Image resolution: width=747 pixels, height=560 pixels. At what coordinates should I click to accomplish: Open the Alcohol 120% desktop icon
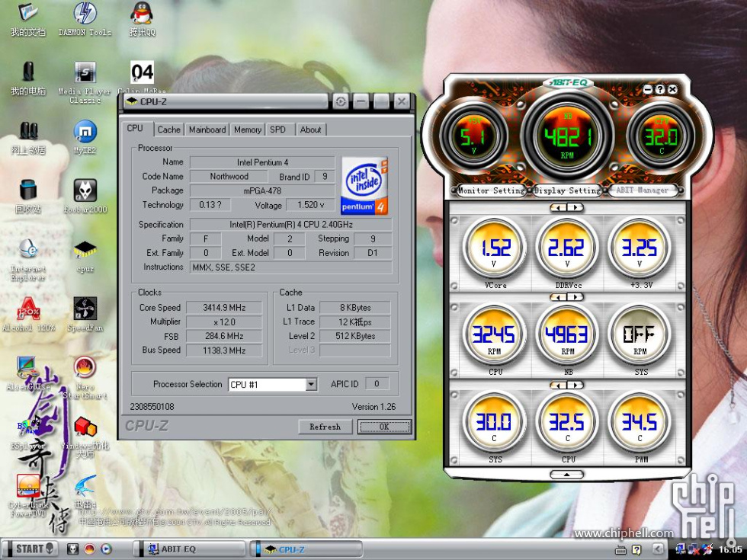pos(28,313)
